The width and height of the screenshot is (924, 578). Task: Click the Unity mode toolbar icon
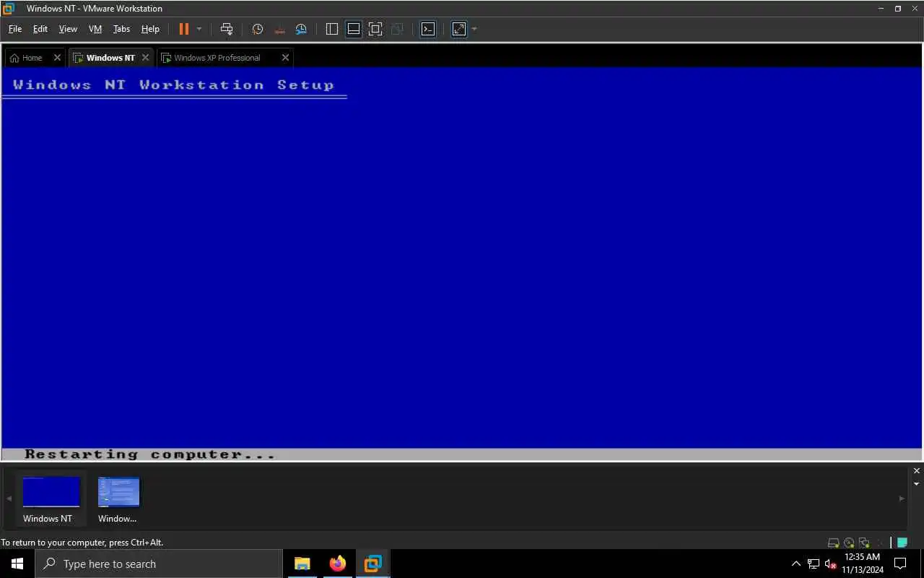pyautogui.click(x=397, y=29)
